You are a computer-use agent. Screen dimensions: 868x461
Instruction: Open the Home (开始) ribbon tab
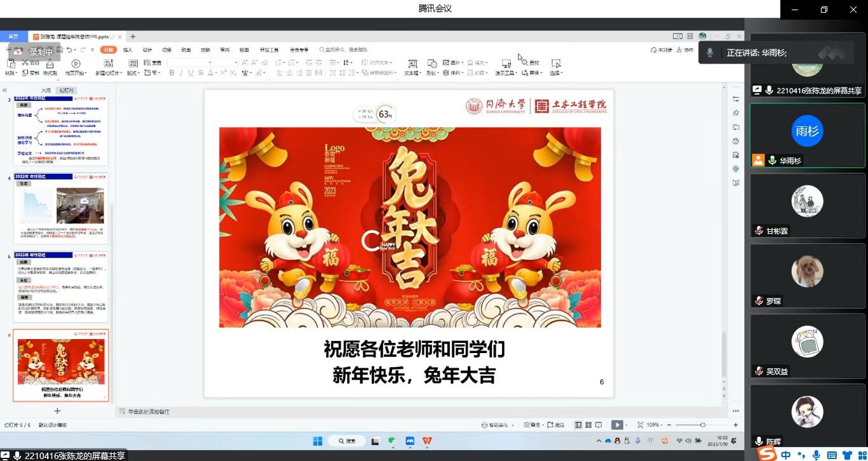108,50
